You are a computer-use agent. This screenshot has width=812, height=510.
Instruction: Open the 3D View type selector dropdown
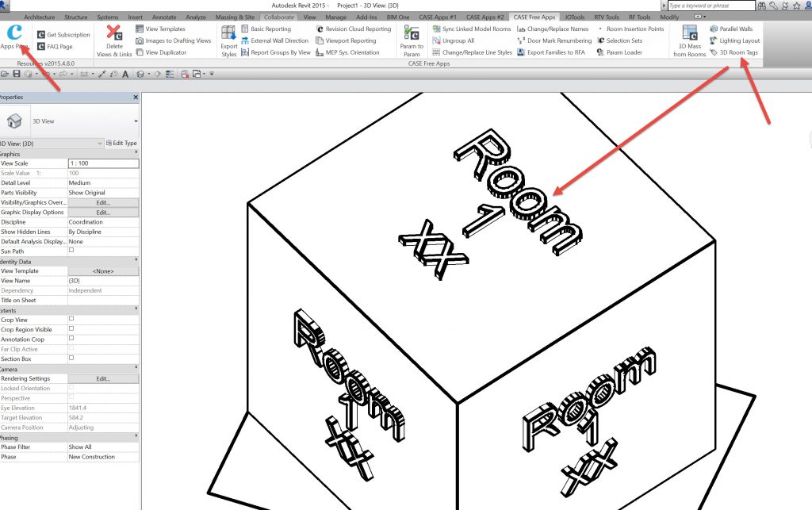pyautogui.click(x=136, y=121)
